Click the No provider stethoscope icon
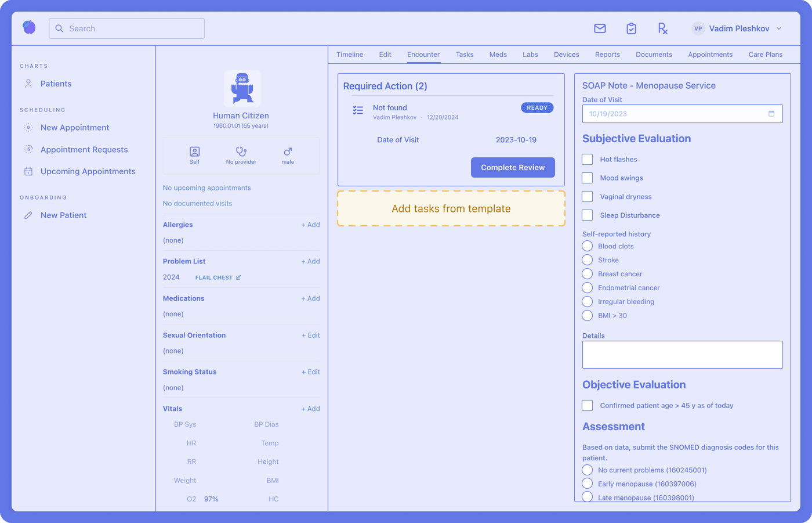This screenshot has width=812, height=523. click(x=241, y=152)
